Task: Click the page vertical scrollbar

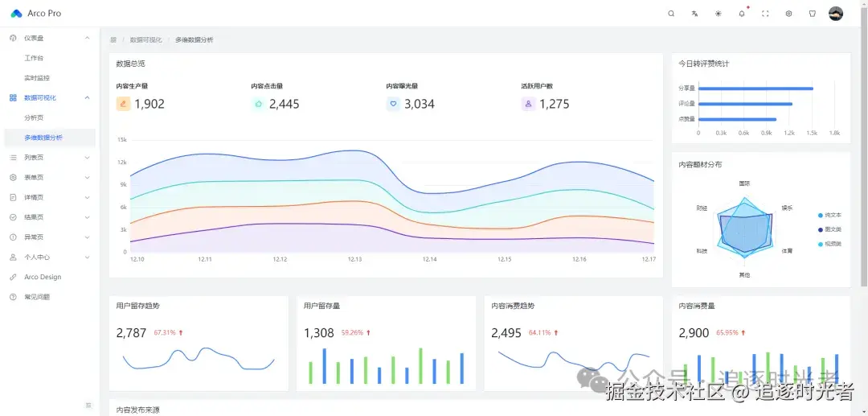Action: 866,145
